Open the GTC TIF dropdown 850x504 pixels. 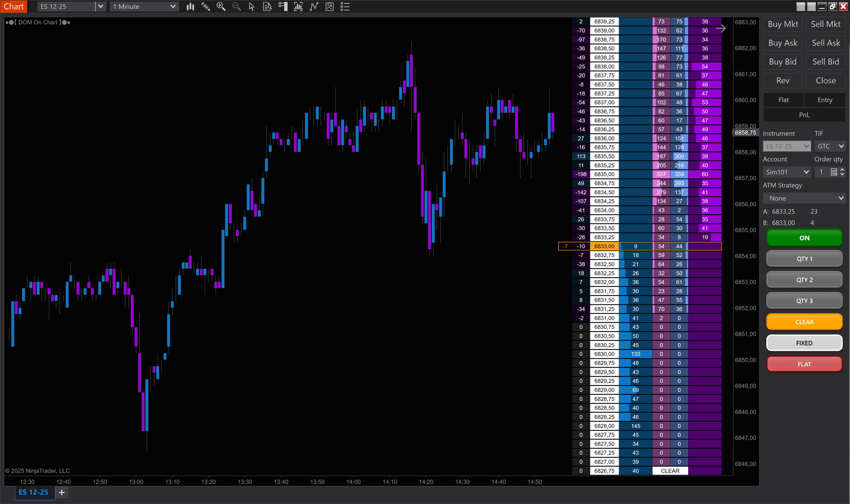(x=830, y=146)
